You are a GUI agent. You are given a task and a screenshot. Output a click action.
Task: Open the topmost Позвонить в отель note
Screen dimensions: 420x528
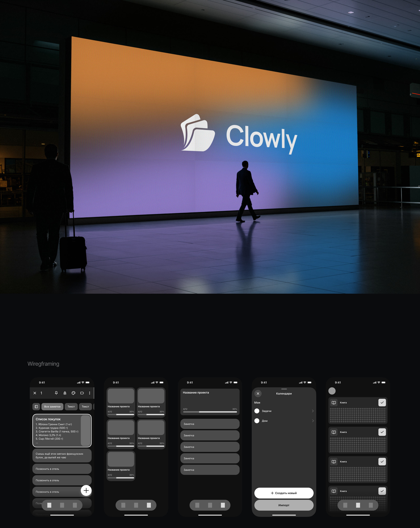(x=62, y=469)
